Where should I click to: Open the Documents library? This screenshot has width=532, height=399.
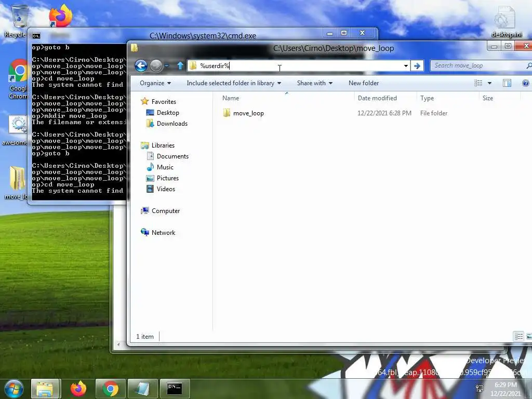point(168,156)
